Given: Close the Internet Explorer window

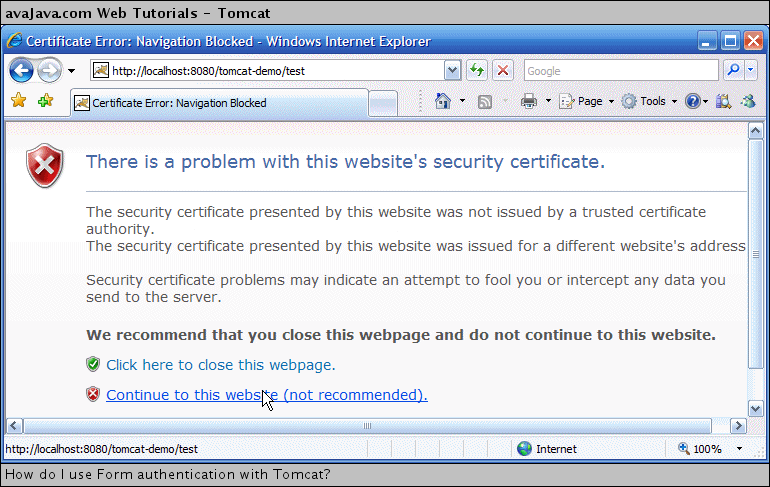Looking at the screenshot, I should pos(753,41).
